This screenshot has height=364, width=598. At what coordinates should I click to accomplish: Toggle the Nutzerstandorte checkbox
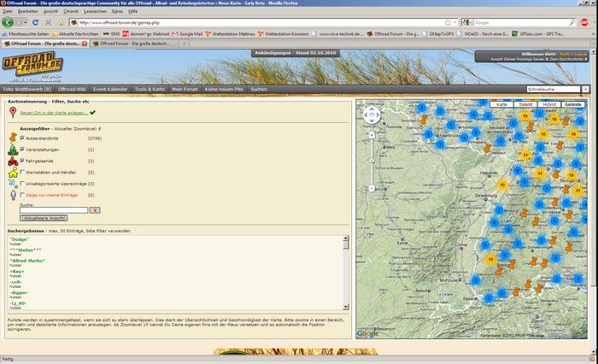pos(22,138)
